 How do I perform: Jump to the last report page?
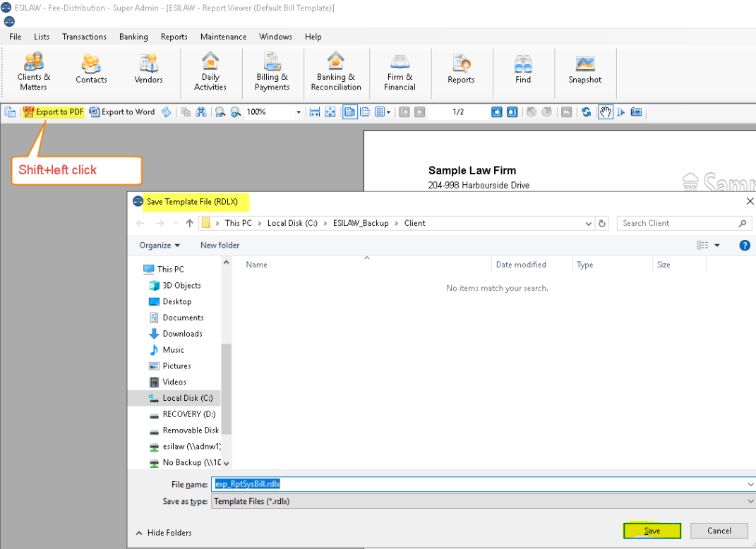[512, 111]
